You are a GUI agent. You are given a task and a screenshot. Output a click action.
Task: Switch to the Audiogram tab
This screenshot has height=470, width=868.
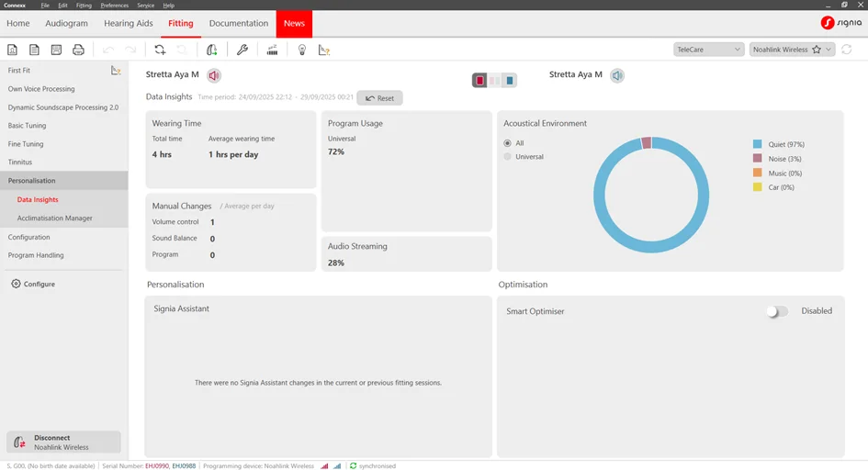66,23
